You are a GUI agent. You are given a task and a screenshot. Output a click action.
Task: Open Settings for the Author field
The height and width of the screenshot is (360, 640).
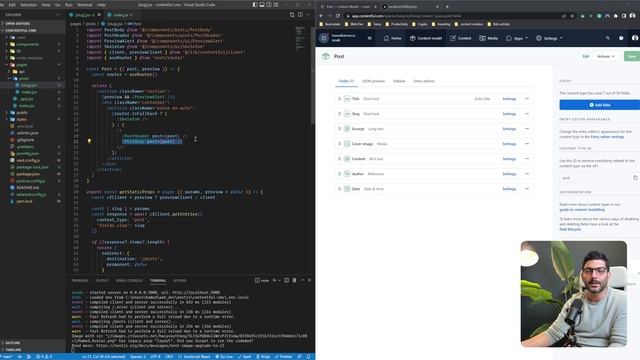(x=509, y=174)
